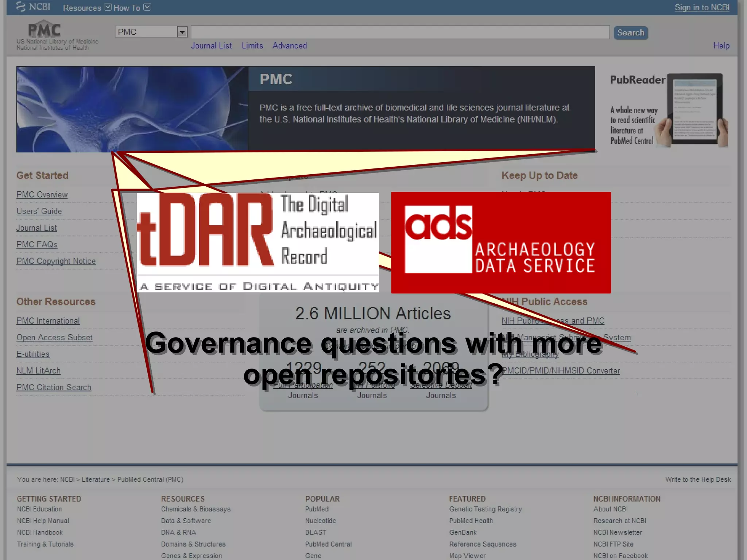
Task: Open About NCBI footer link
Action: (610, 509)
